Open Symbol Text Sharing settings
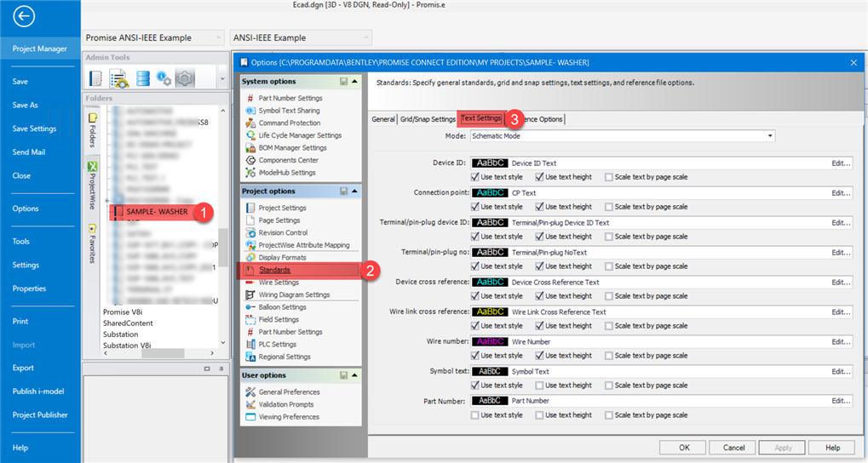 pos(289,111)
